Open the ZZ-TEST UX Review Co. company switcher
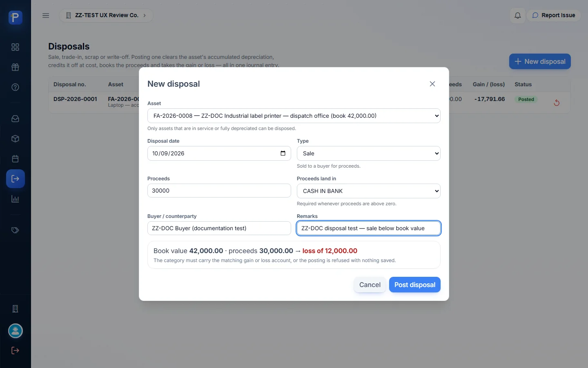The height and width of the screenshot is (368, 588). click(x=106, y=16)
